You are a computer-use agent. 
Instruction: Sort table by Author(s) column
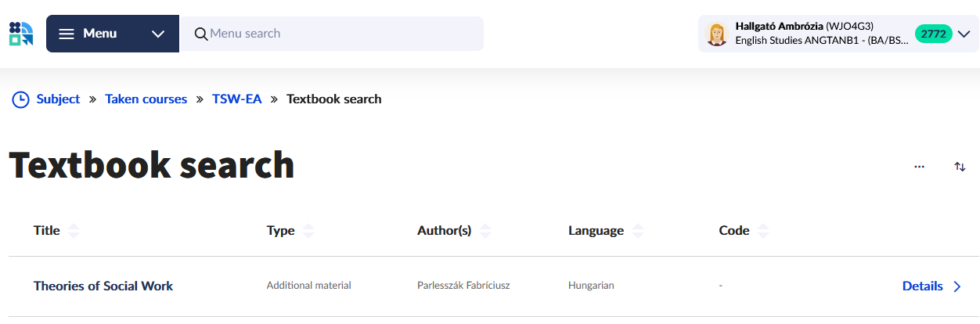485,231
